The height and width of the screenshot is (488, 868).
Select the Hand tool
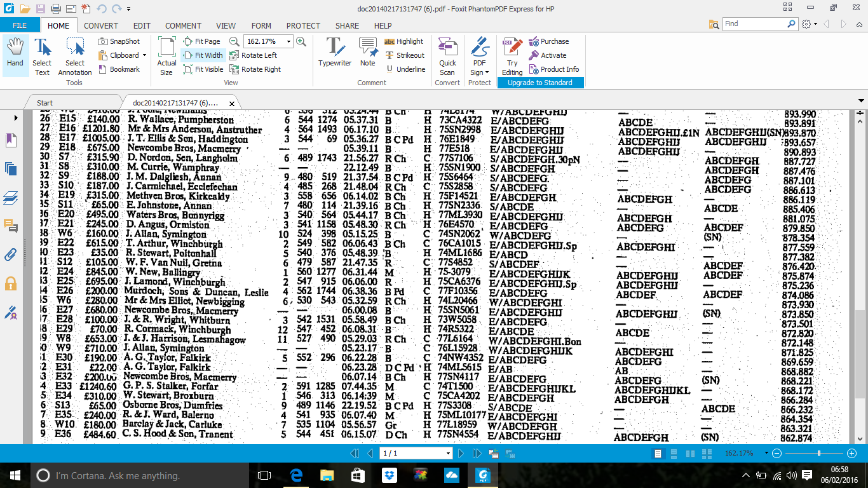click(15, 56)
